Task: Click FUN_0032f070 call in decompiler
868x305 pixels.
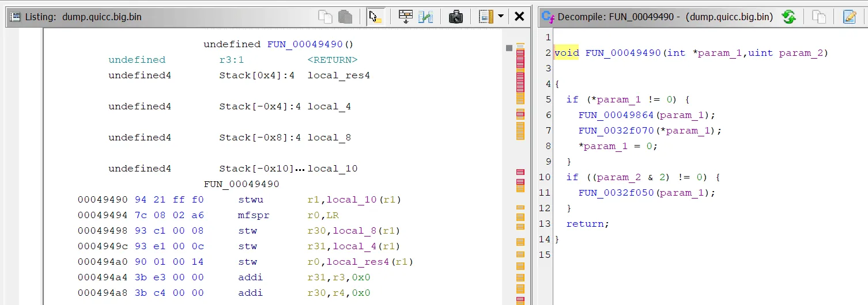Action: [617, 131]
